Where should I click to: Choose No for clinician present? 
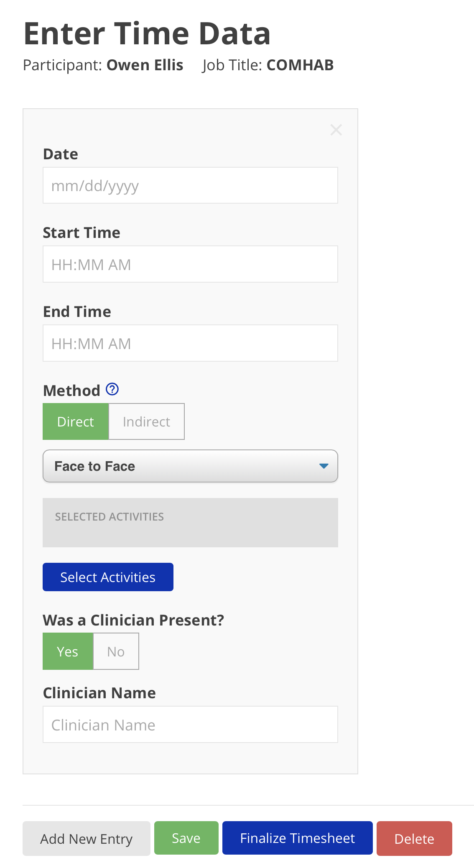point(116,651)
